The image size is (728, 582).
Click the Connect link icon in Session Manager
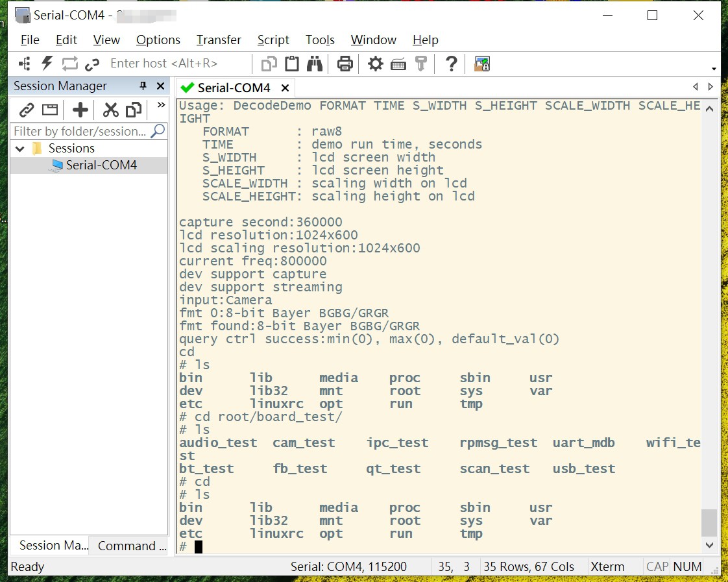click(x=26, y=110)
